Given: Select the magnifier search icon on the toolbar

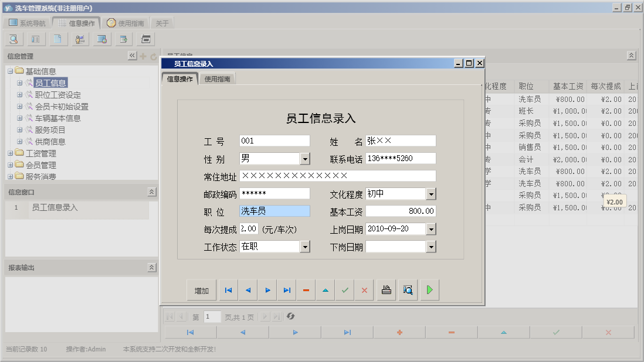Looking at the screenshot, I should [x=13, y=39].
